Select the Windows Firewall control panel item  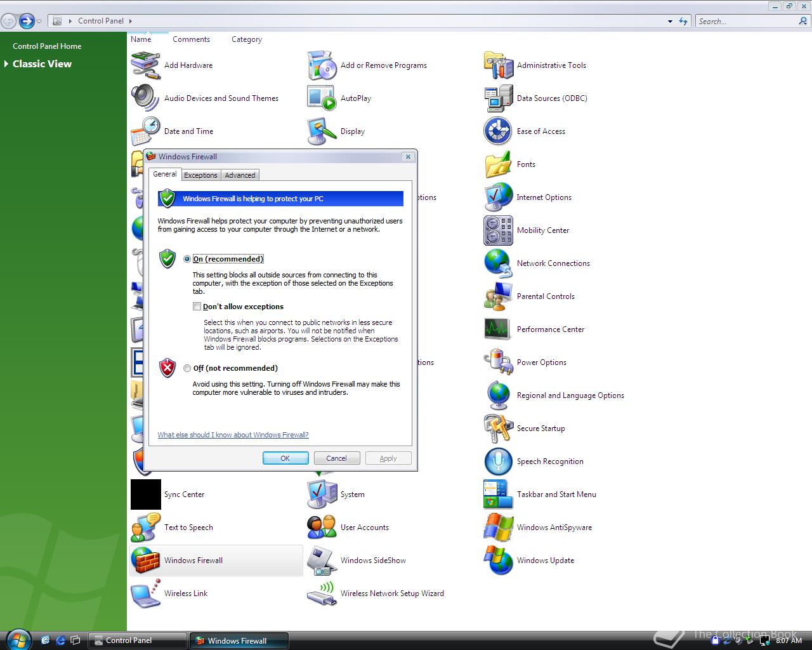coord(216,560)
